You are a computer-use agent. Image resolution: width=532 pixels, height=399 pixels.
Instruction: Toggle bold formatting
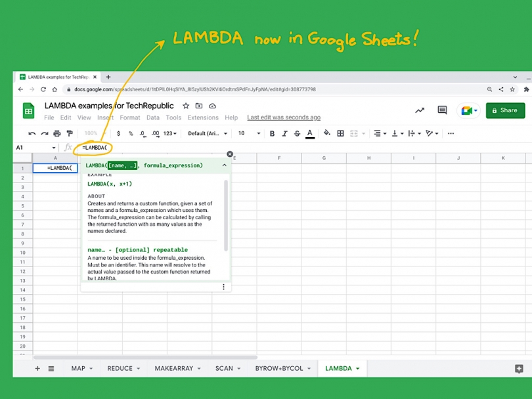click(272, 133)
